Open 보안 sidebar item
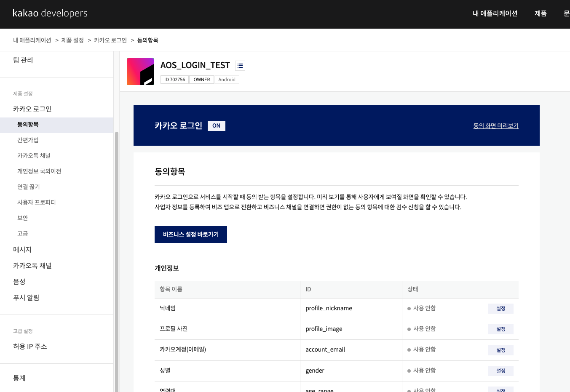This screenshot has height=392, width=570. click(x=23, y=218)
